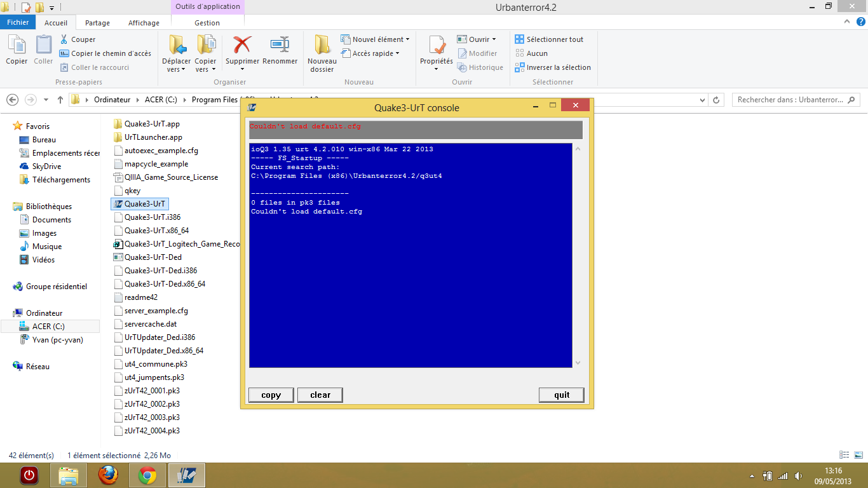Click the Renommer icon

click(280, 50)
